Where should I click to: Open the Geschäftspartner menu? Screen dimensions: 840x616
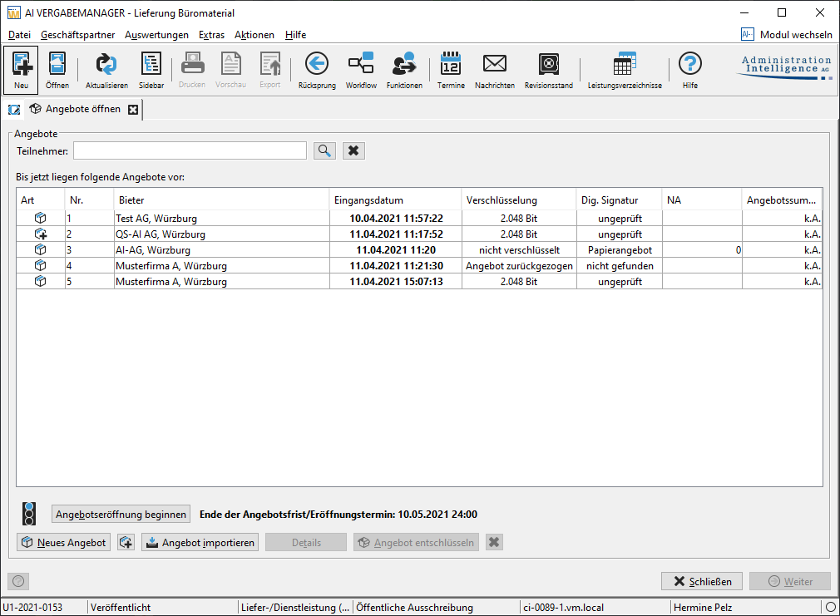(77, 35)
